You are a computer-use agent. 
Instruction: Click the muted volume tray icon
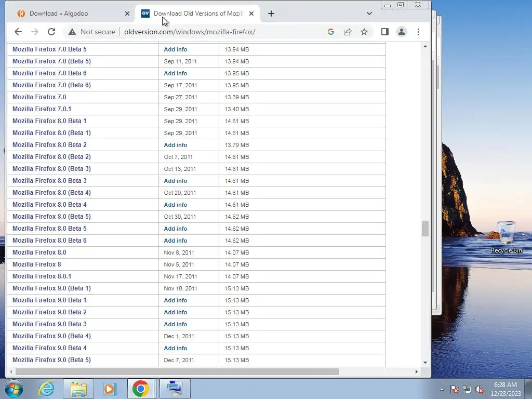(480, 390)
